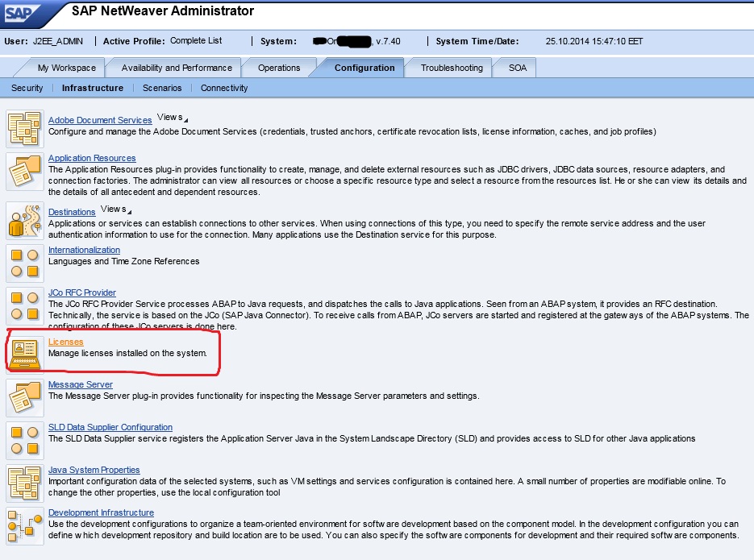This screenshot has height=560, width=754.
Task: Open the Internationalization link
Action: 84,250
